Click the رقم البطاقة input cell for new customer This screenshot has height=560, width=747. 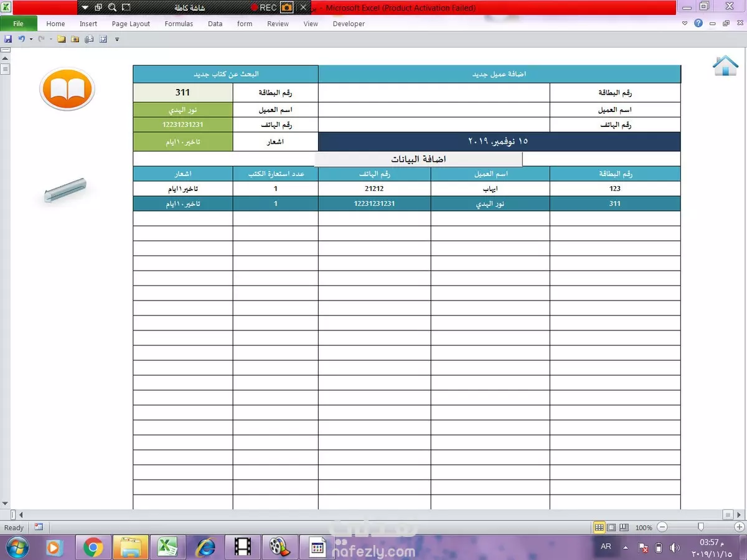[434, 92]
